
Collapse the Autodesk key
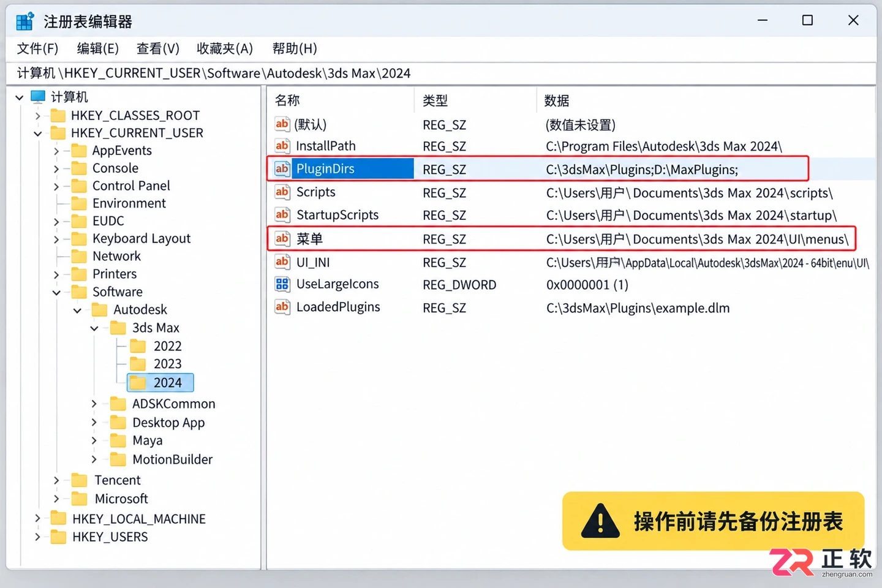(77, 310)
